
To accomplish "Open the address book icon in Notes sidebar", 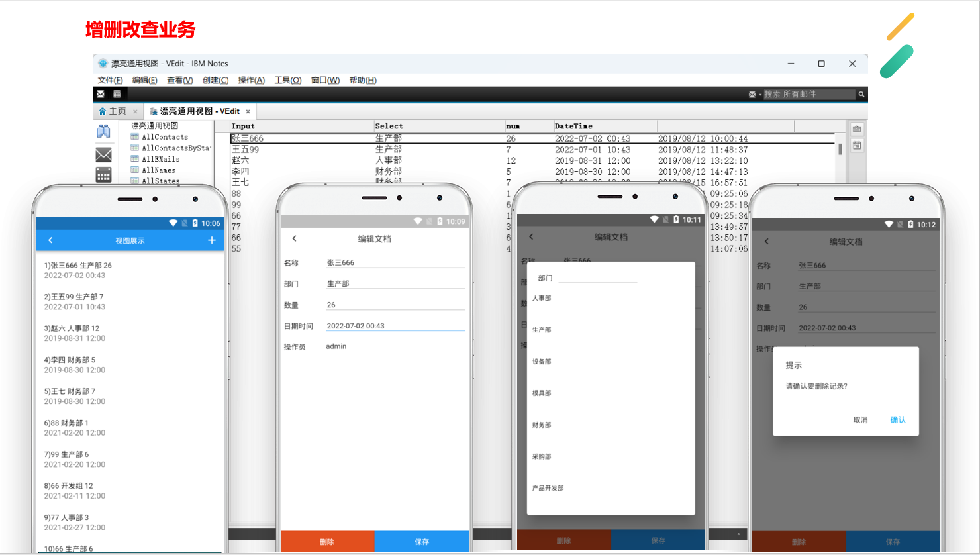I will pos(104,131).
